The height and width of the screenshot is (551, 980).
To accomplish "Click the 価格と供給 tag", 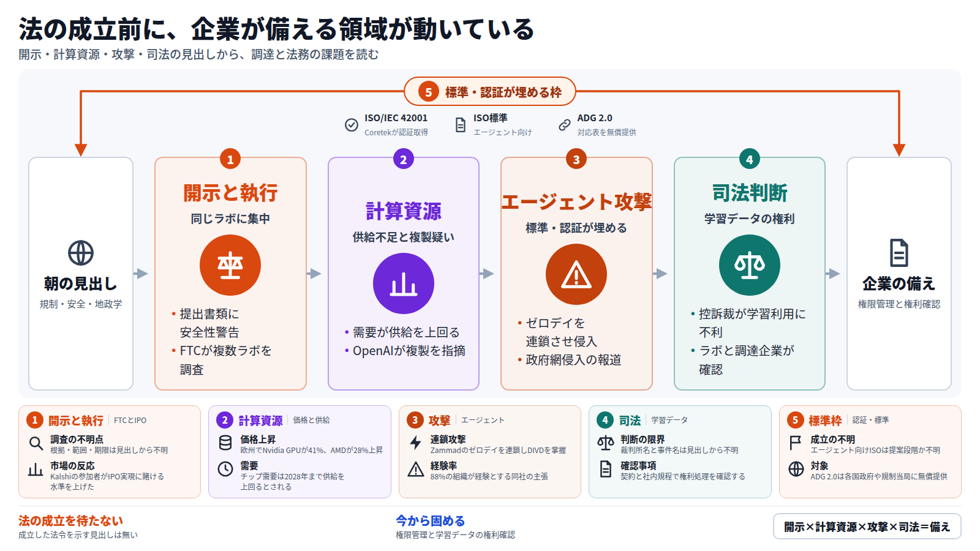I will pos(311,420).
